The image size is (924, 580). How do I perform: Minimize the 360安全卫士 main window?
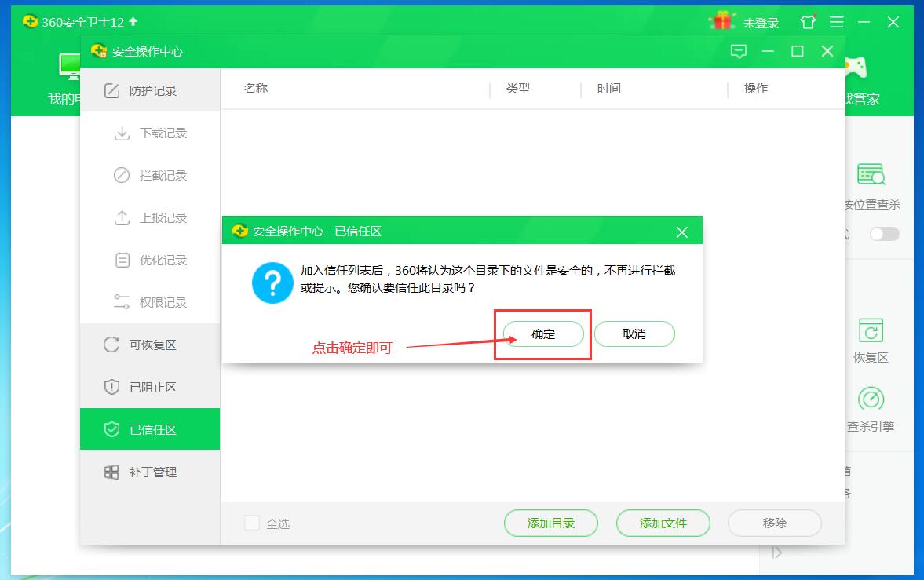(864, 22)
